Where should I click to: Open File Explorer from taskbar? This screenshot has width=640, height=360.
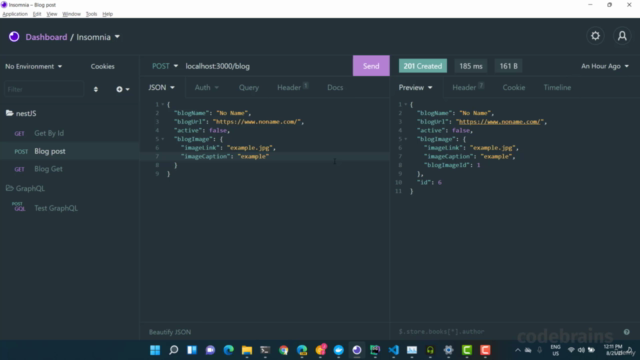[247, 350]
